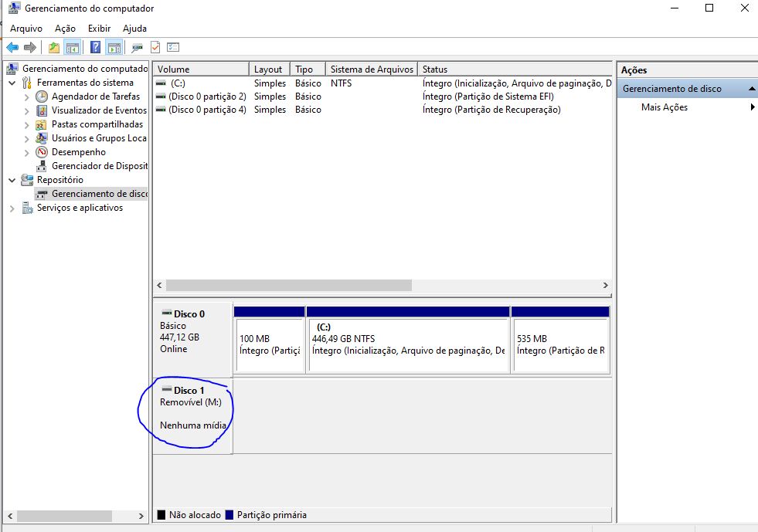Screen dimensions: 758x532
Task: Toggle the Show/Hide Console Tree icon
Action: [73, 47]
